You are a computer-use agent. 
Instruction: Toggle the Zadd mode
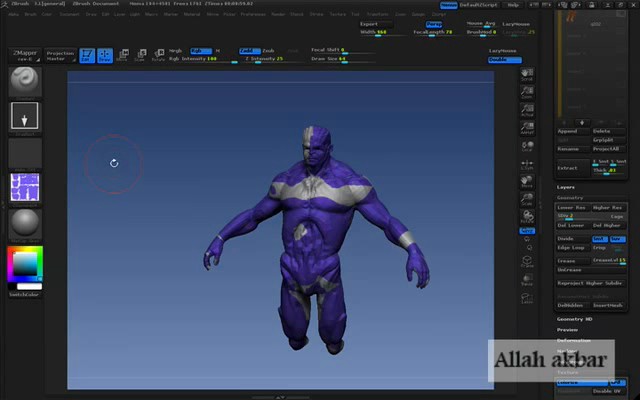click(250, 51)
